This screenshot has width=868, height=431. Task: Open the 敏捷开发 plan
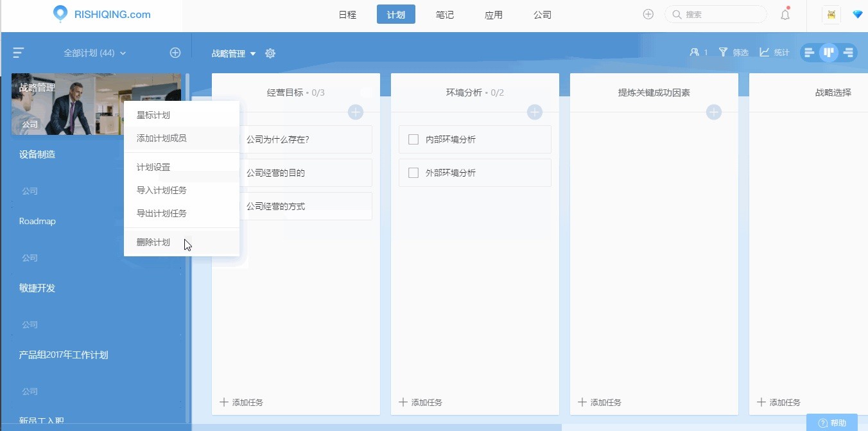click(37, 288)
